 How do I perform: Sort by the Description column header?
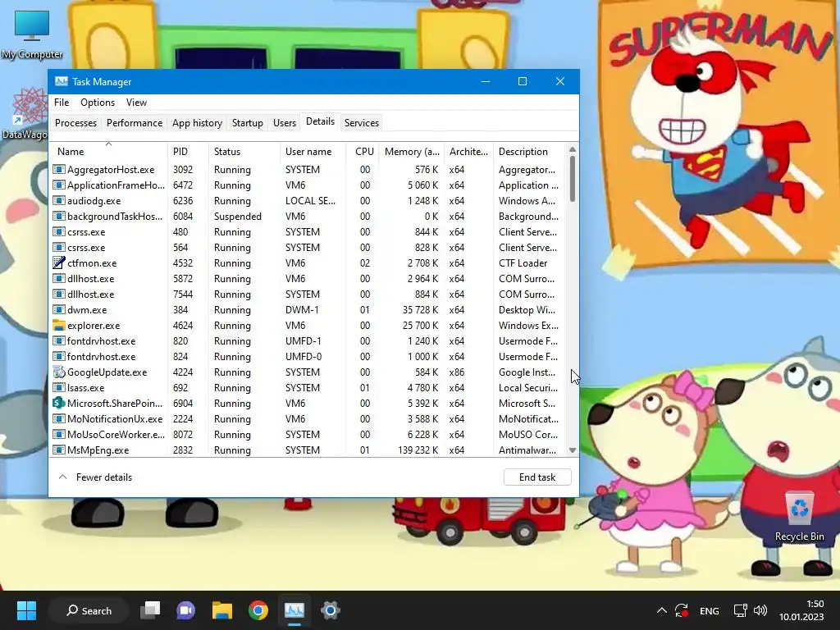(x=529, y=152)
